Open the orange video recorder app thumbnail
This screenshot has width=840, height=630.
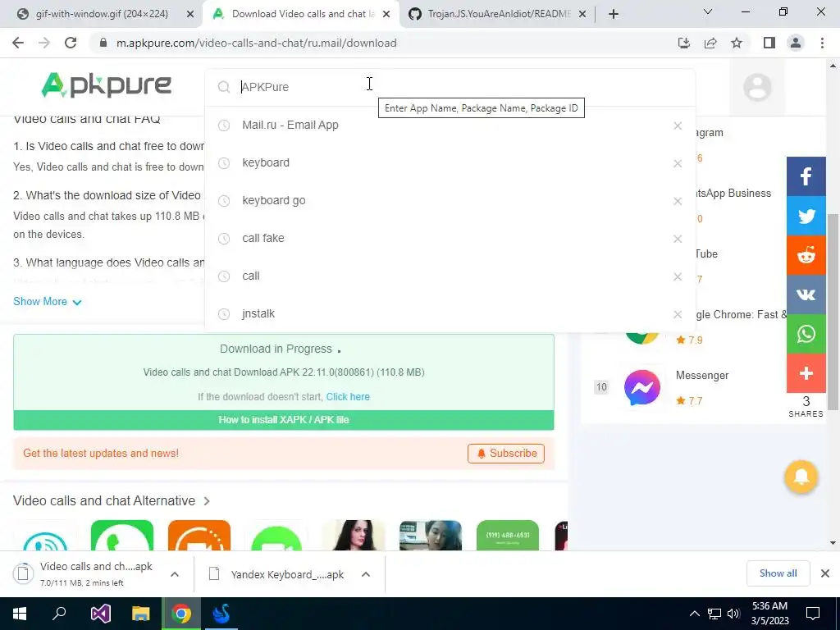tap(199, 536)
